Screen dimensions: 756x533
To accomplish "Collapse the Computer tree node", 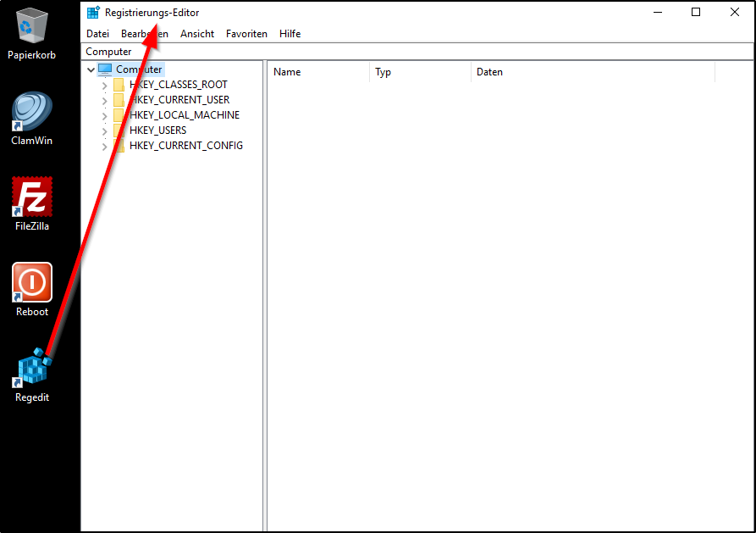I will tap(91, 70).
